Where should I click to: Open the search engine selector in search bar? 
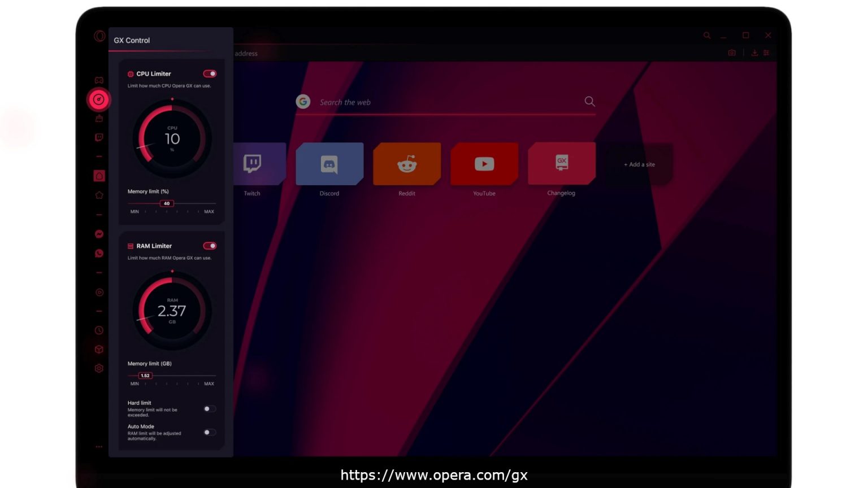click(x=303, y=102)
